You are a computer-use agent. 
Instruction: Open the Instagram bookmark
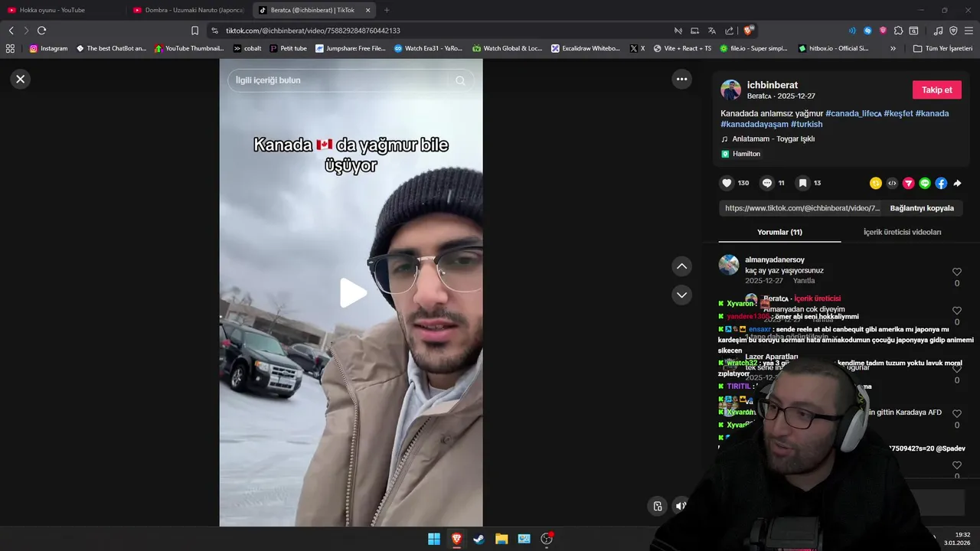tap(48, 48)
